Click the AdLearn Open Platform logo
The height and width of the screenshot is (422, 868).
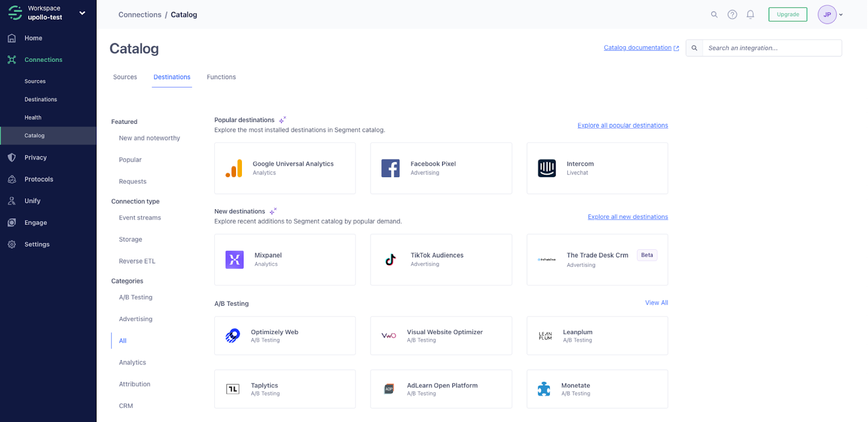click(x=389, y=389)
